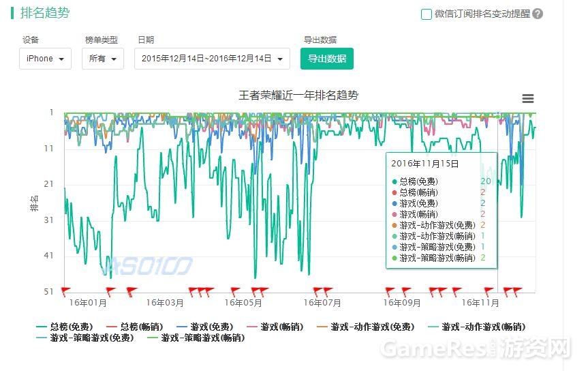Screen dimensions: 588x371
Task: Click the 设备 label
Action: [31, 40]
